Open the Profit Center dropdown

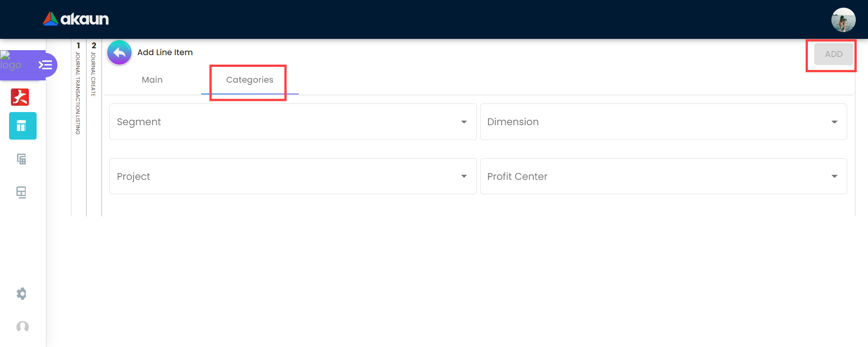pos(663,176)
